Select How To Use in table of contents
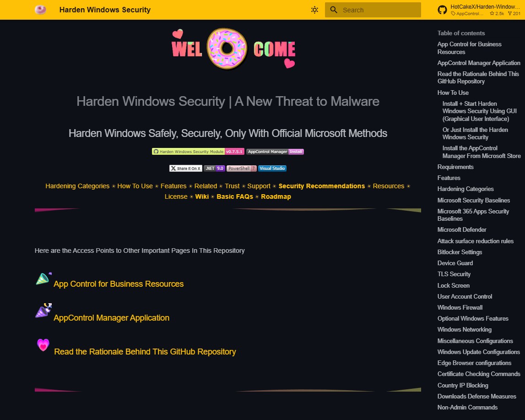 coord(453,93)
